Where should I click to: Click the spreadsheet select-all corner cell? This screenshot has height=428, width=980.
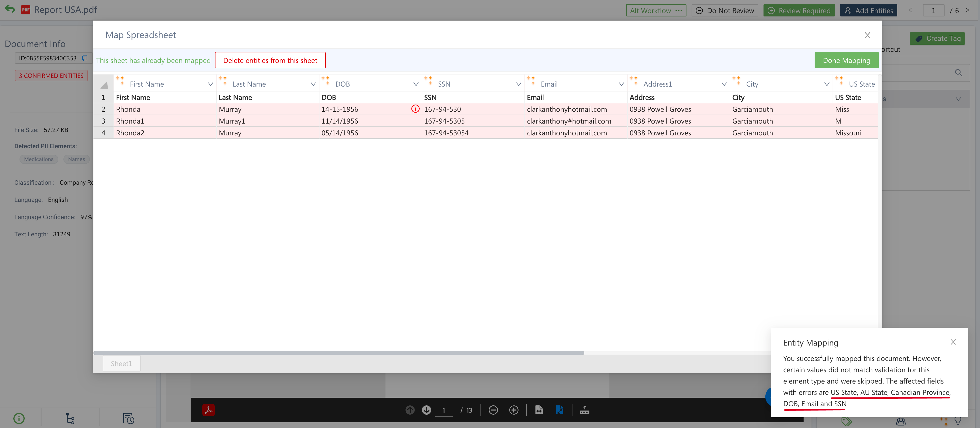[103, 85]
